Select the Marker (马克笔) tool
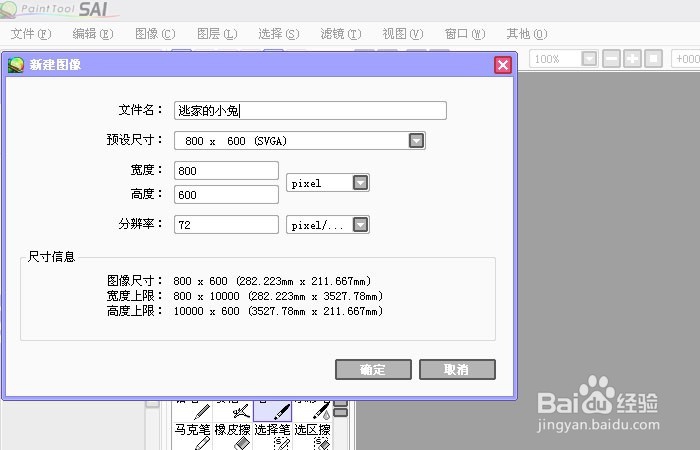Image resolution: width=700 pixels, height=450 pixels. [192, 436]
